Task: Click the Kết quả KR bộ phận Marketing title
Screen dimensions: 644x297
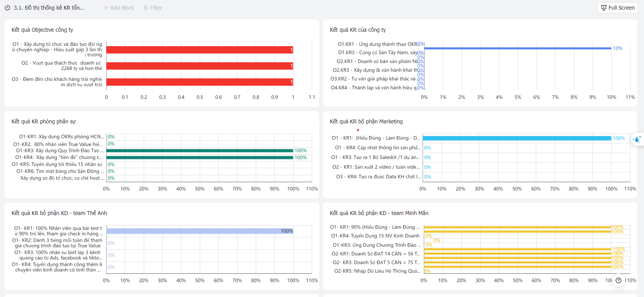Action: click(366, 121)
